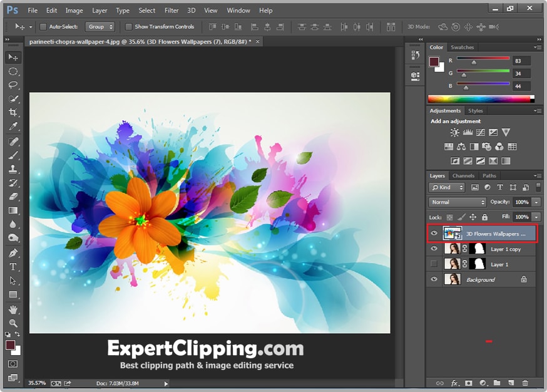Select the Lasso tool
Image resolution: width=547 pixels, height=392 pixels.
pos(11,85)
